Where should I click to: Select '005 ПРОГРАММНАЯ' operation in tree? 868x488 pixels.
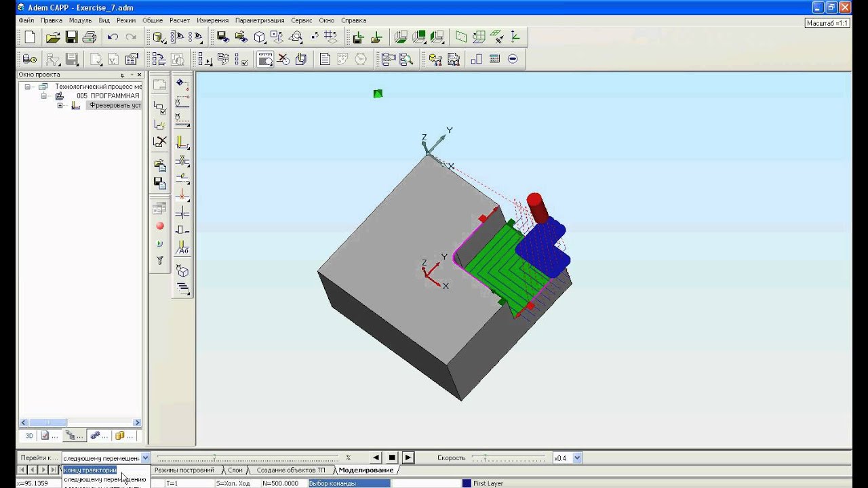point(108,96)
